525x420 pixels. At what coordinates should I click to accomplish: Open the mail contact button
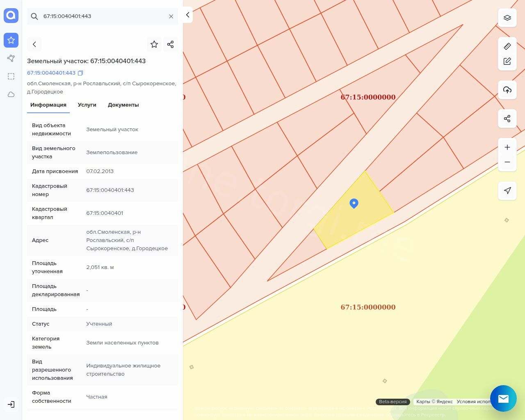pos(503,398)
